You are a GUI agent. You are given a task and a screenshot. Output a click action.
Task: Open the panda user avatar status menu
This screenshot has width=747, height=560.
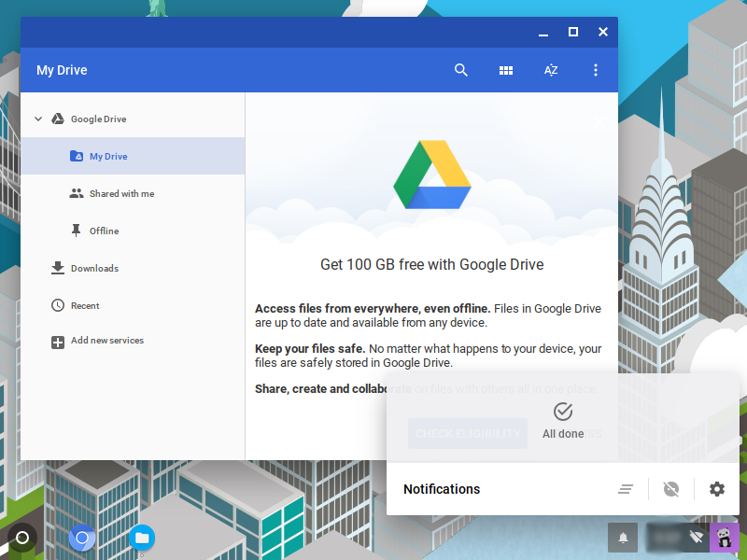pos(724,538)
